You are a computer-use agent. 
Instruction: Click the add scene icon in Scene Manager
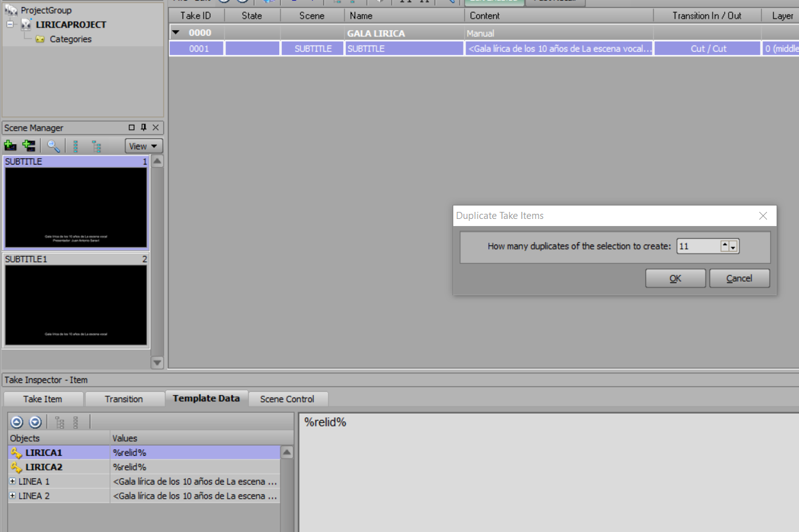tap(10, 146)
